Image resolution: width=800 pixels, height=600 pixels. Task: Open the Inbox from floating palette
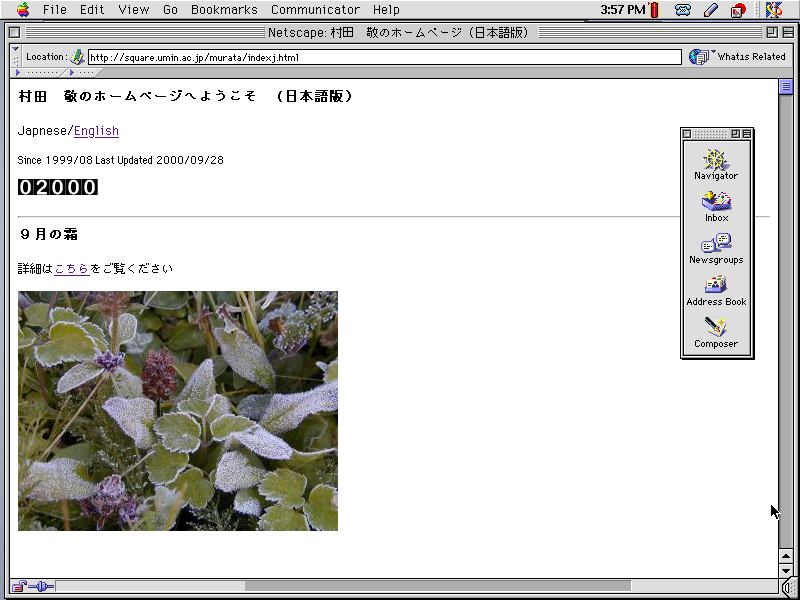[x=716, y=206]
